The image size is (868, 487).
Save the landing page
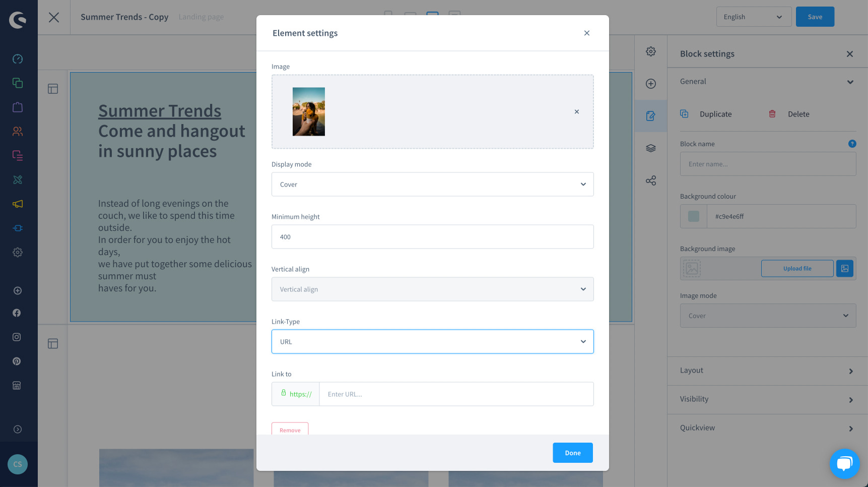(815, 17)
